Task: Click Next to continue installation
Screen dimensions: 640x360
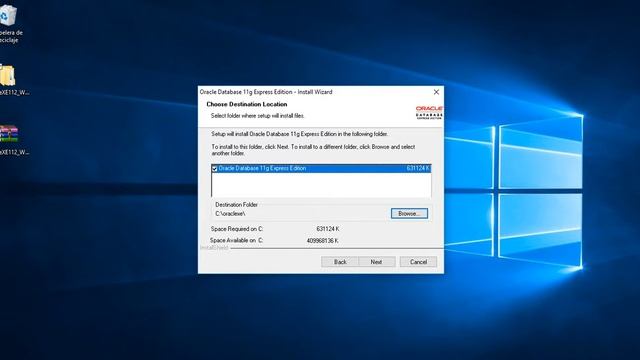Action: click(x=376, y=262)
